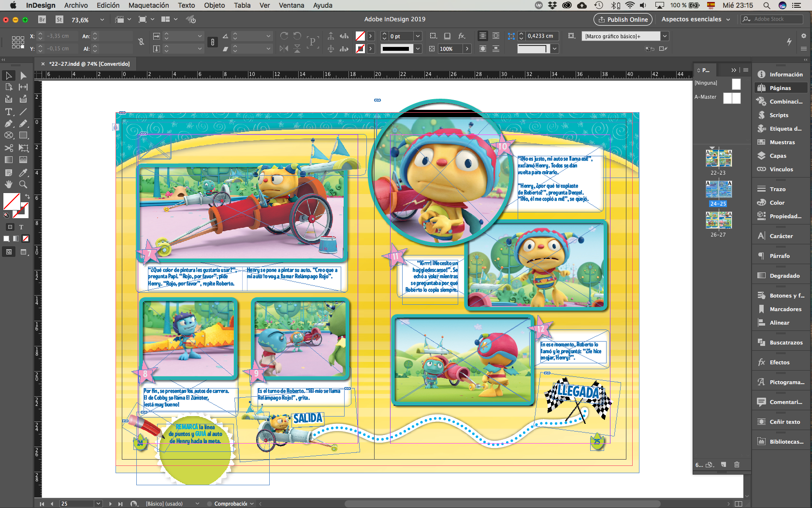Select the Pen tool
The height and width of the screenshot is (508, 812).
tap(9, 124)
